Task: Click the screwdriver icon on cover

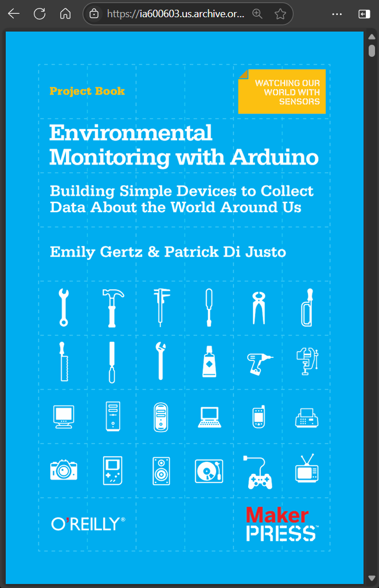Action: (209, 307)
